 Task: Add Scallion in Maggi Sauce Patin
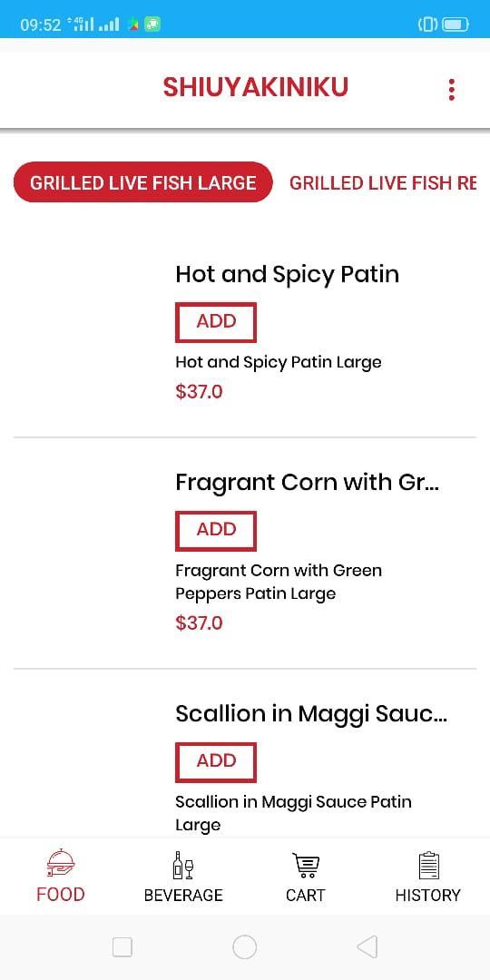(216, 762)
